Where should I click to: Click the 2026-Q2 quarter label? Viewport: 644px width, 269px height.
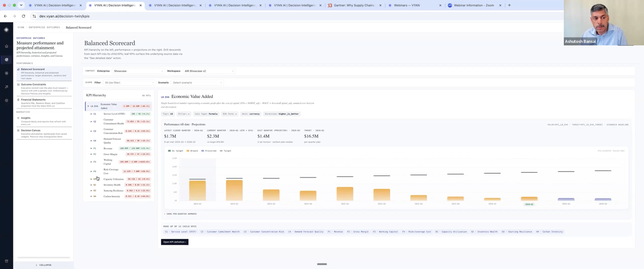coord(529,204)
